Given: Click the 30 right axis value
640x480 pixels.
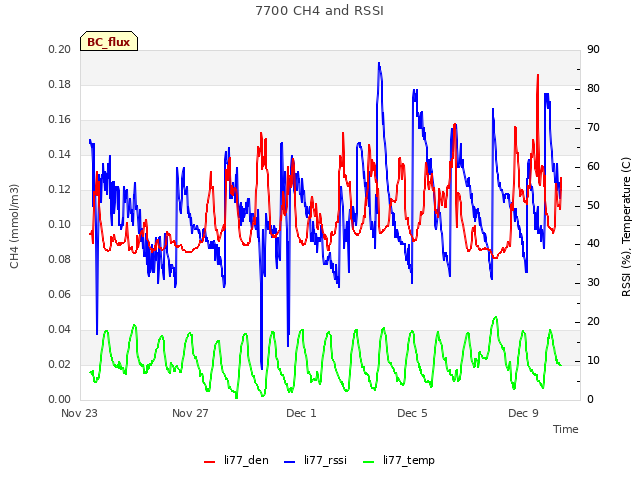Looking at the screenshot, I should 593,282.
